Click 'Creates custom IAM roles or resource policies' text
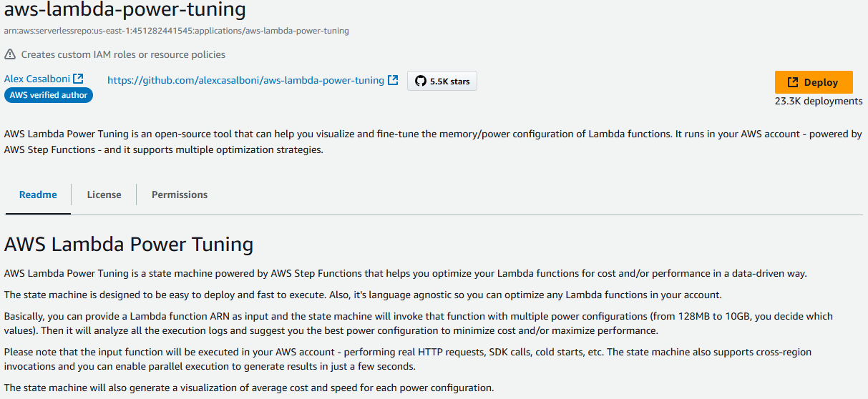Screen dimensions: 868x399 [123, 54]
